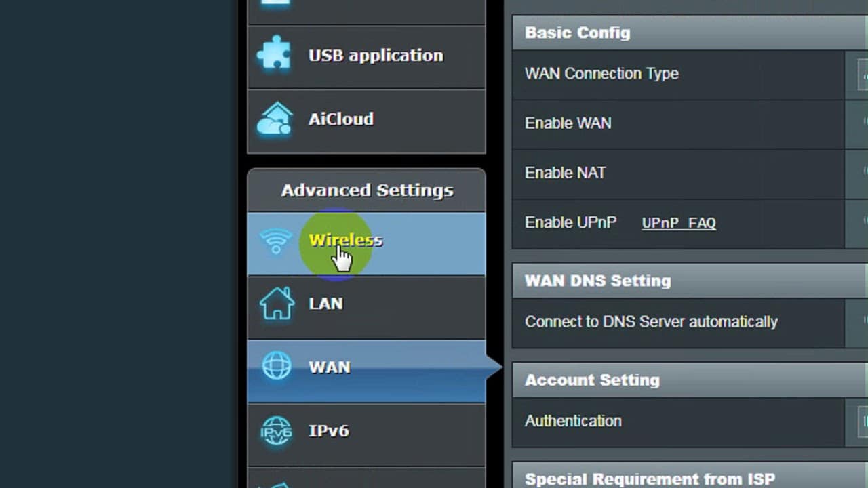Click the WAN globe icon
The width and height of the screenshot is (868, 488).
(x=277, y=367)
